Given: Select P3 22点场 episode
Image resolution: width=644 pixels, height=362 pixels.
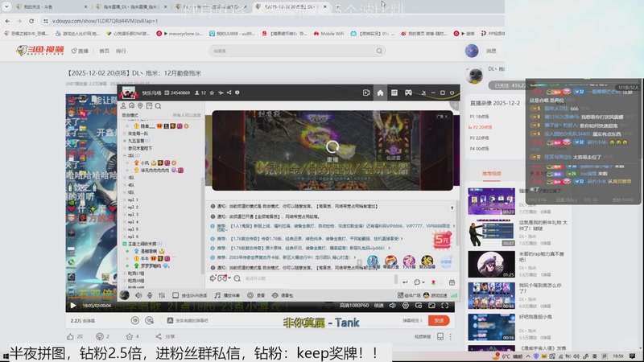Looking at the screenshot, I should [479, 138].
